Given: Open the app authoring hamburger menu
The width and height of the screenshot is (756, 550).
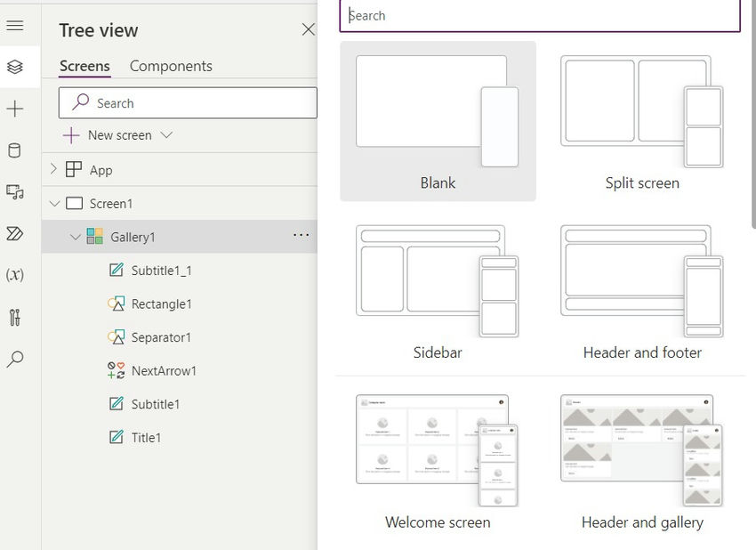Looking at the screenshot, I should point(15,25).
